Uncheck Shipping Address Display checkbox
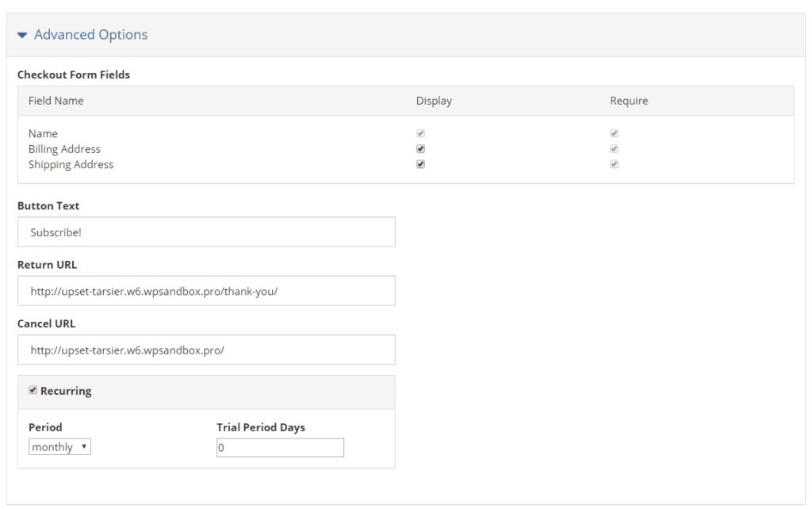Screen dimensions: 812x509 coord(420,164)
